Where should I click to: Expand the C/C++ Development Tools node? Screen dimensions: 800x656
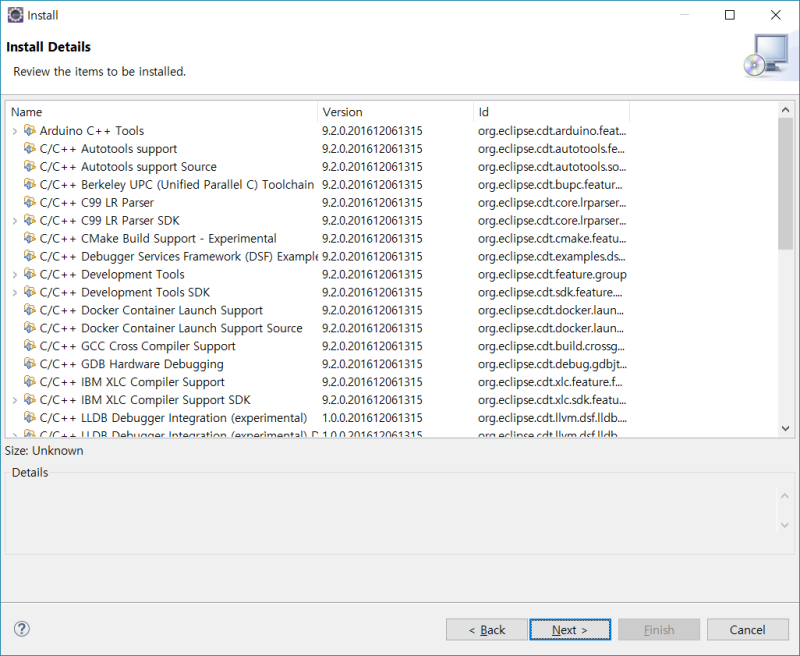click(x=15, y=274)
